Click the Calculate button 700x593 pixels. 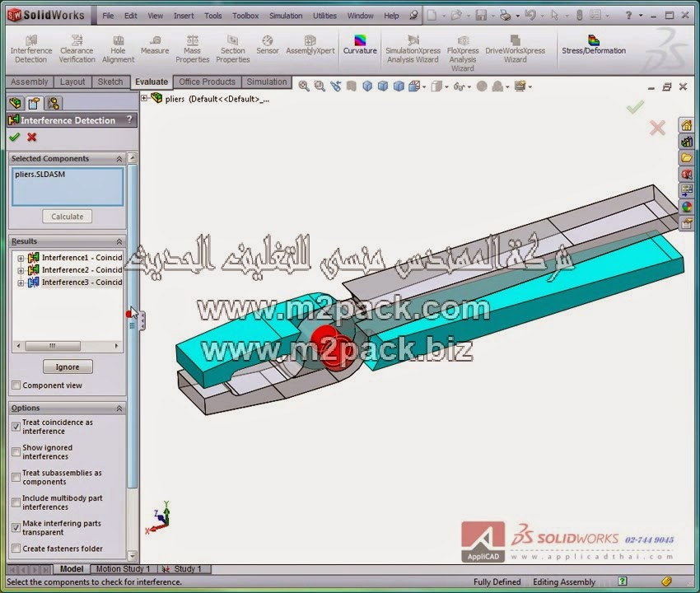[x=68, y=217]
